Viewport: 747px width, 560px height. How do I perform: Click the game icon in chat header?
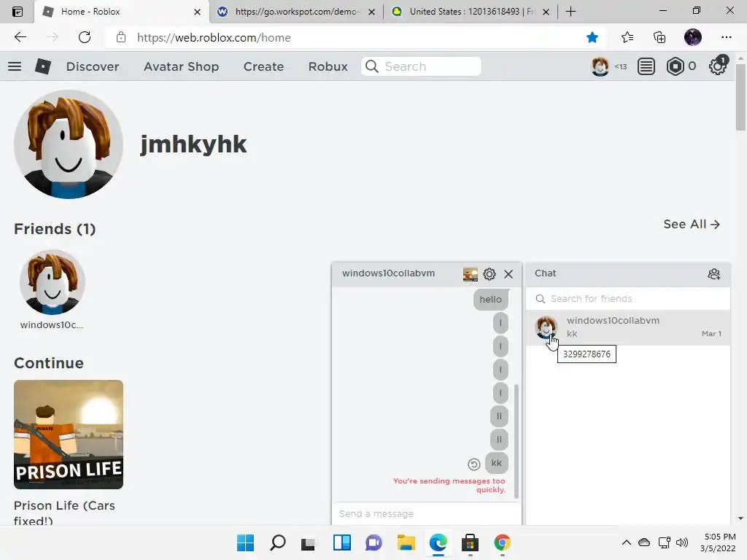(x=471, y=274)
